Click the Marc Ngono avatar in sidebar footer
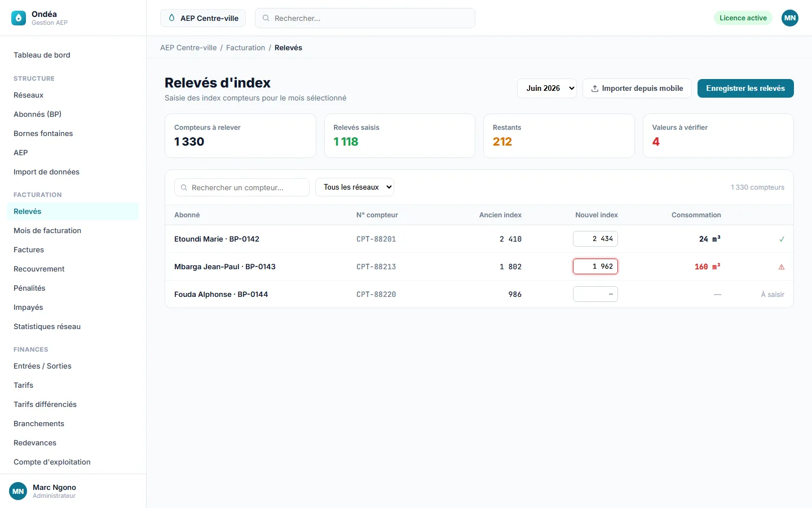Viewport: 812px width, 508px height. (18, 491)
